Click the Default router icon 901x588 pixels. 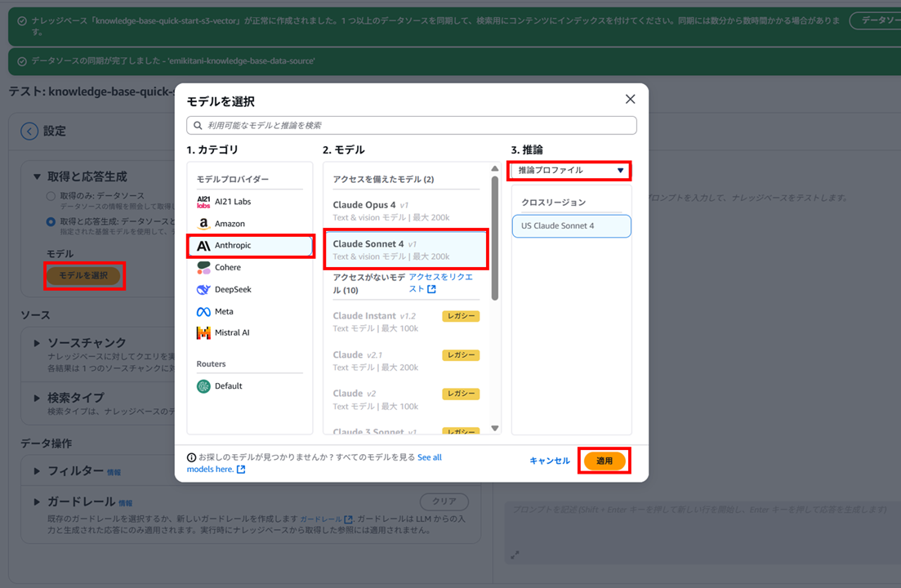(203, 385)
